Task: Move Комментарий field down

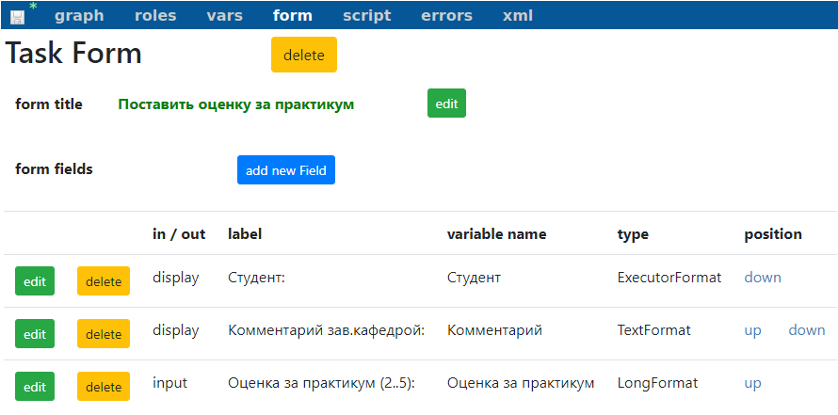Action: click(x=807, y=330)
